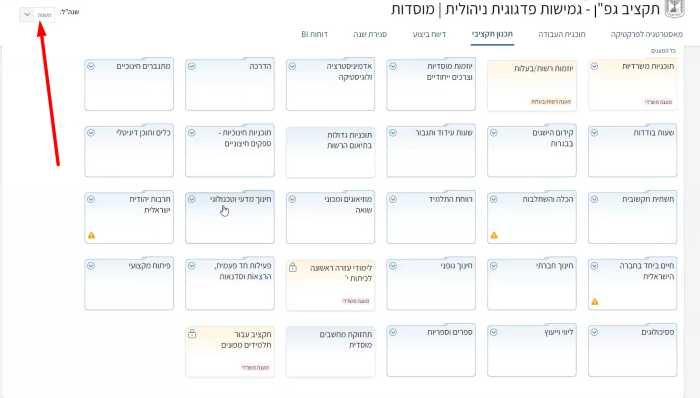Screen dimensions: 700x398
Task: Click the state emblem logo beside the page title
Action: point(675,8)
